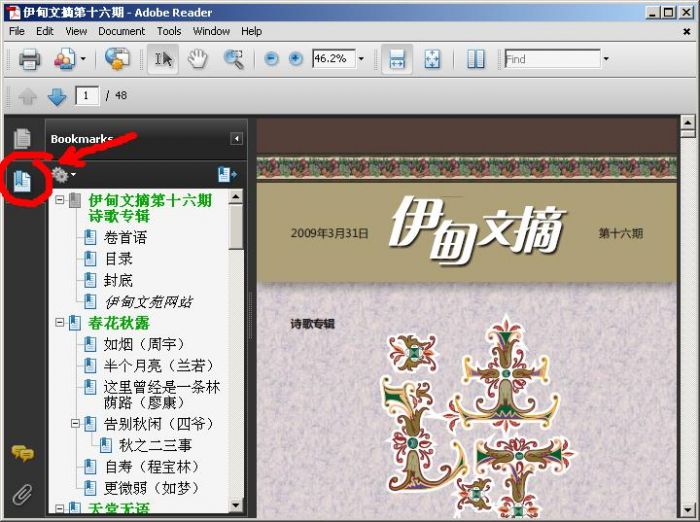Image resolution: width=700 pixels, height=522 pixels.
Task: Open the Find options dropdown arrow
Action: pyautogui.click(x=606, y=58)
